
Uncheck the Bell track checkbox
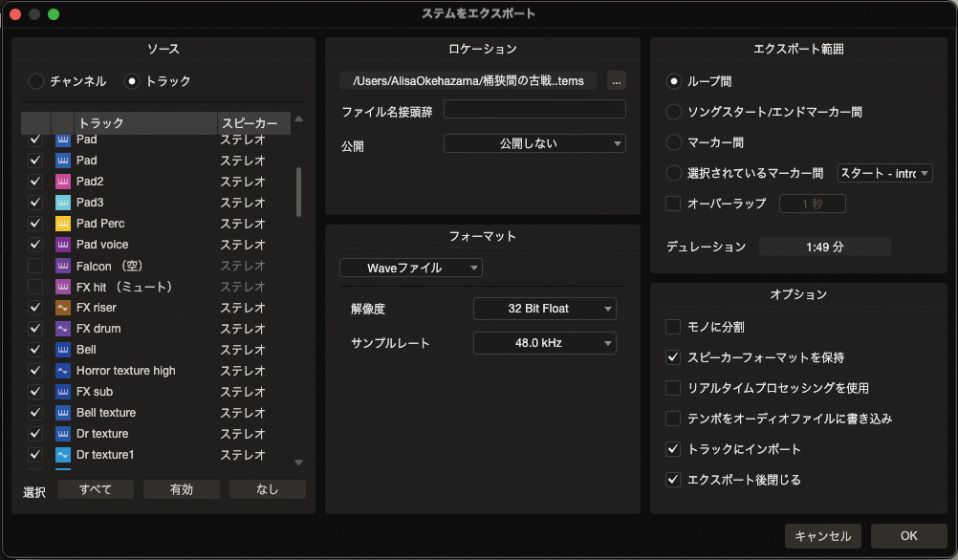point(35,350)
